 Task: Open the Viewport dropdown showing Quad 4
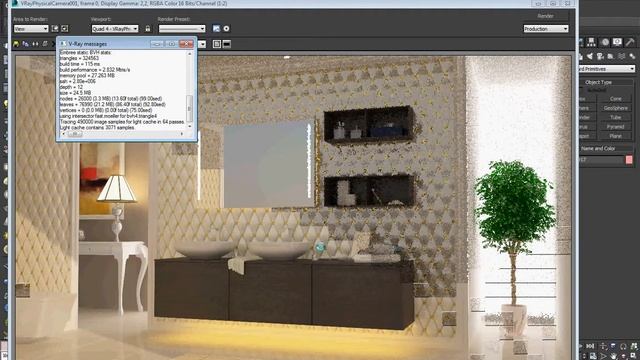(115, 29)
